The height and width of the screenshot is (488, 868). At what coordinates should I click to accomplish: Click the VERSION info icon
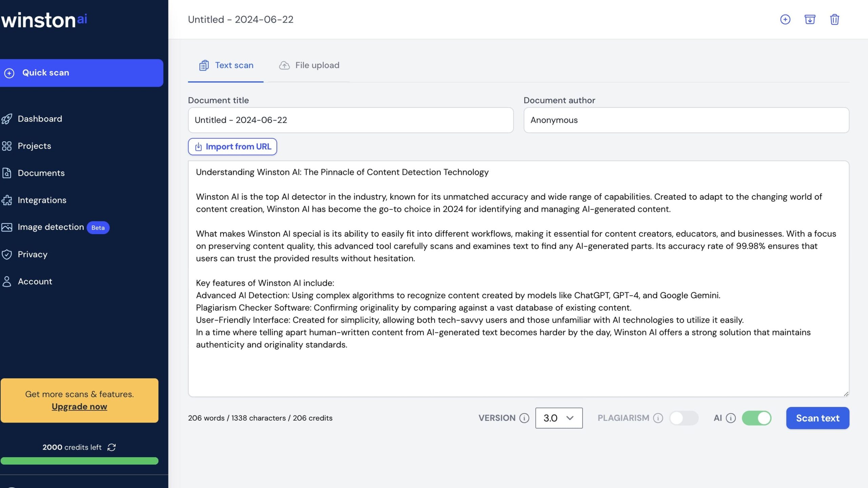click(524, 418)
